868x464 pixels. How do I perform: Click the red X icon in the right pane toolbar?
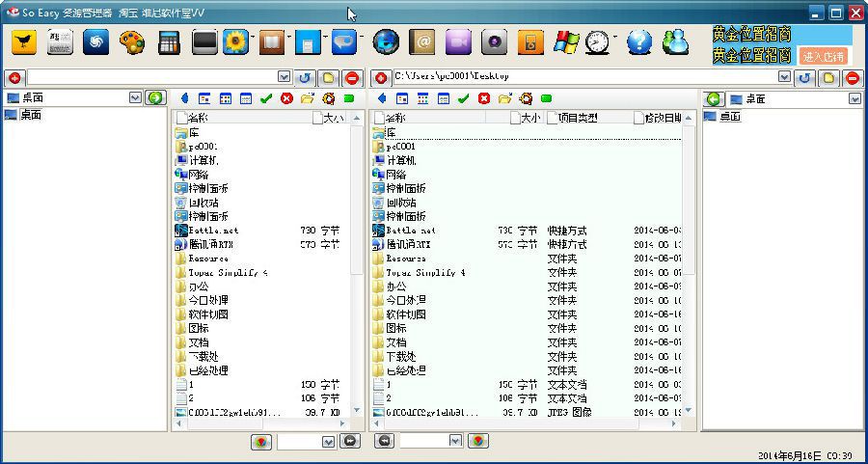[x=484, y=98]
